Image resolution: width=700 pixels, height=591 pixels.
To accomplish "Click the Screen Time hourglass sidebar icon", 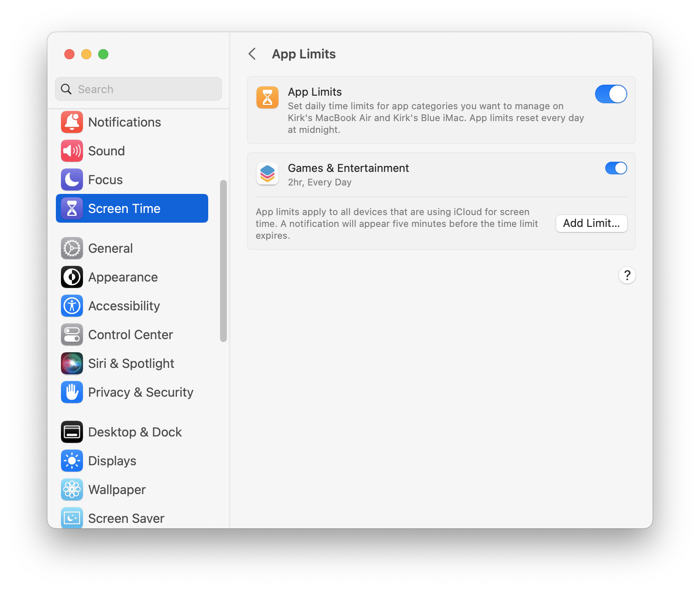I will [72, 209].
